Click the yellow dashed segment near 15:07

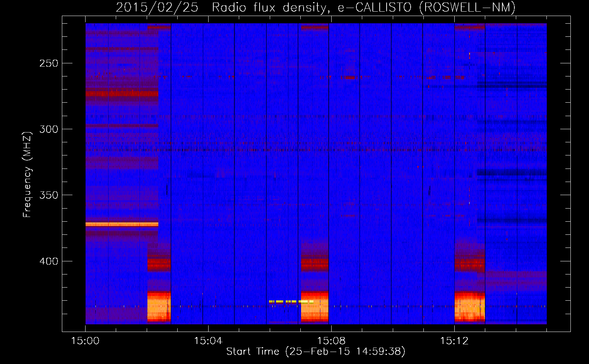pos(291,301)
